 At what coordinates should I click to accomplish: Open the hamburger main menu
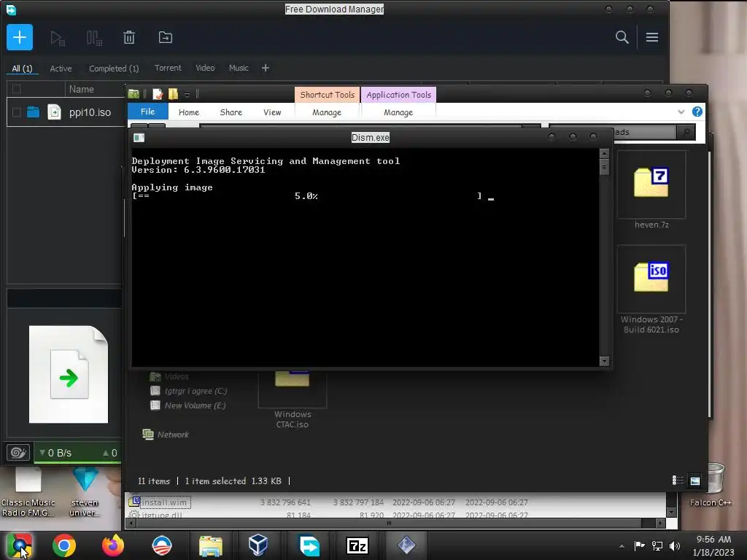tap(652, 37)
